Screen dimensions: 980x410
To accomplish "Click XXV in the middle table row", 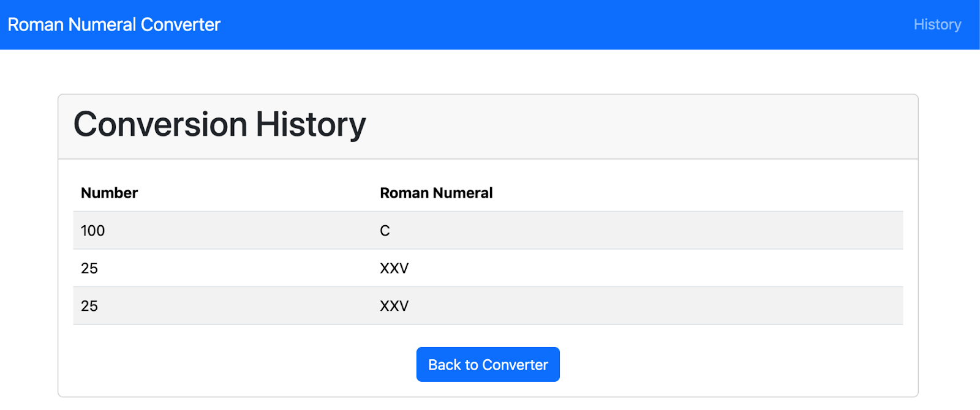I will [x=394, y=268].
